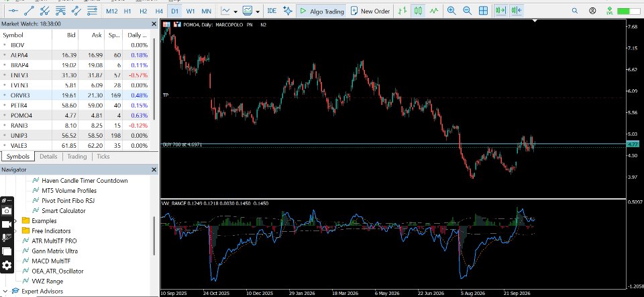
Task: Select the MACD MultiTF indicator
Action: point(51,261)
